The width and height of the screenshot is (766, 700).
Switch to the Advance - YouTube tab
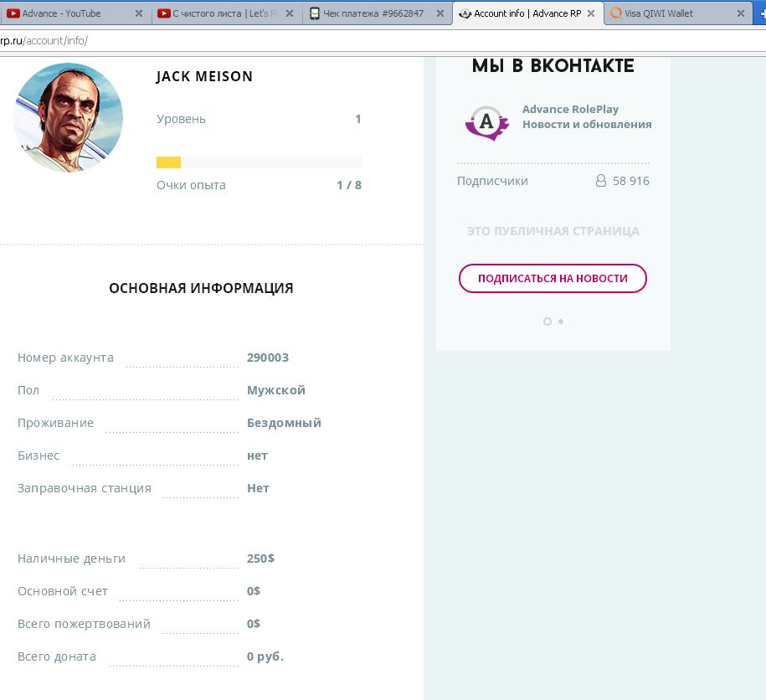pos(75,13)
